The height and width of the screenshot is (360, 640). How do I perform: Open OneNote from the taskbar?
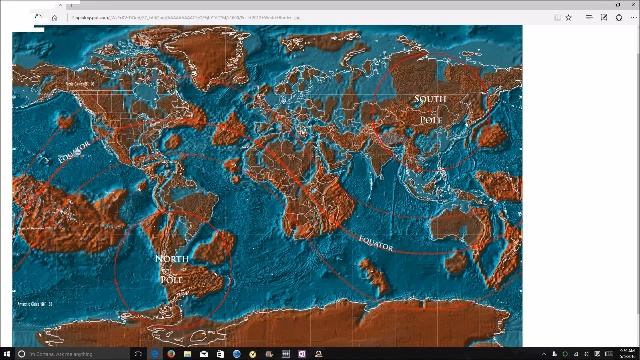tap(302, 354)
